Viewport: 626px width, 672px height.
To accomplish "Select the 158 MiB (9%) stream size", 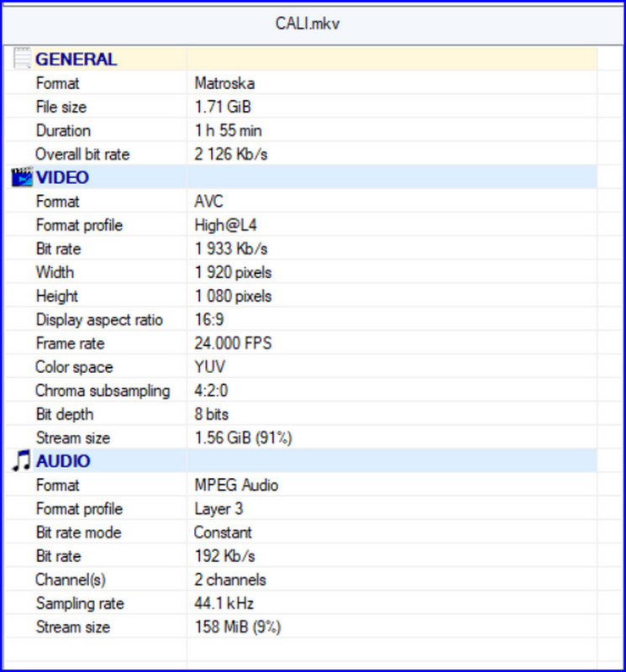I will pyautogui.click(x=238, y=627).
